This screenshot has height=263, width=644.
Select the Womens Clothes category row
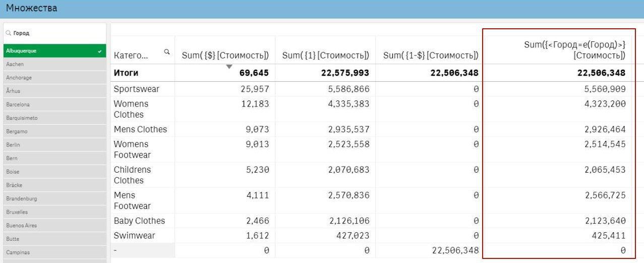131,109
